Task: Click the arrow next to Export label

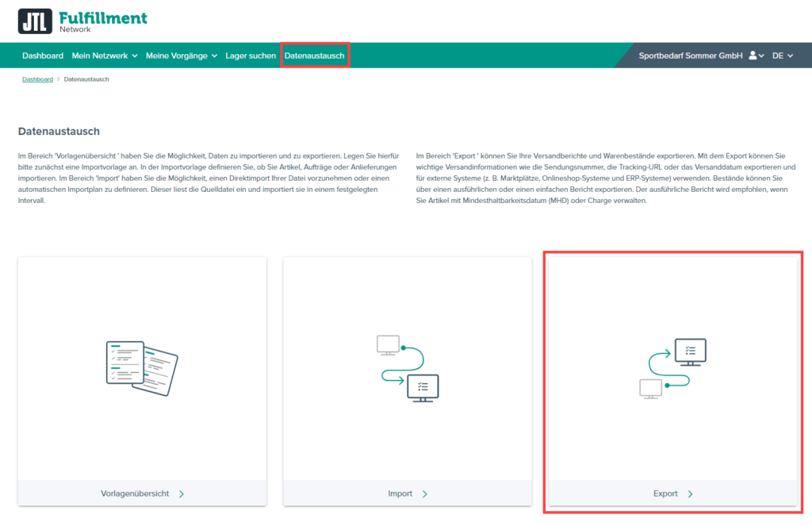Action: 691,493
